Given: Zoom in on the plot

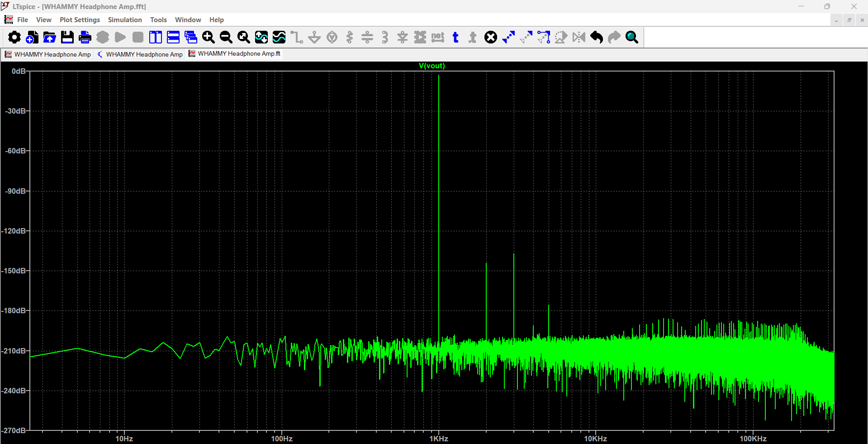Looking at the screenshot, I should 209,37.
